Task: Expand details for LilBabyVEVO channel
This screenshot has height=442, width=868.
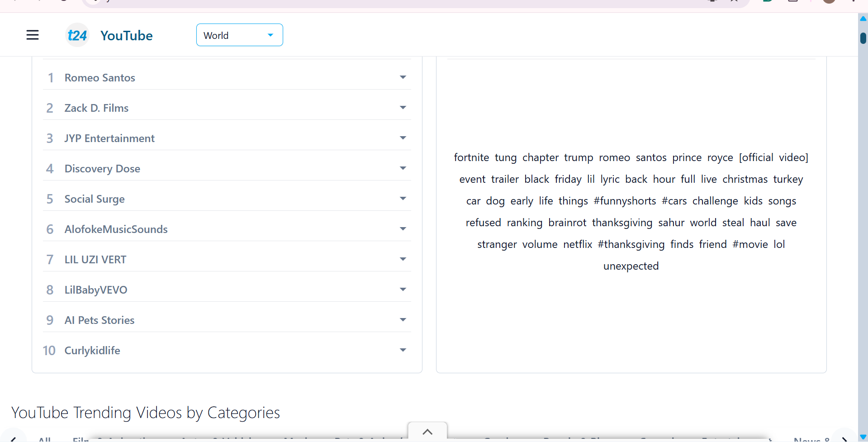Action: point(403,289)
